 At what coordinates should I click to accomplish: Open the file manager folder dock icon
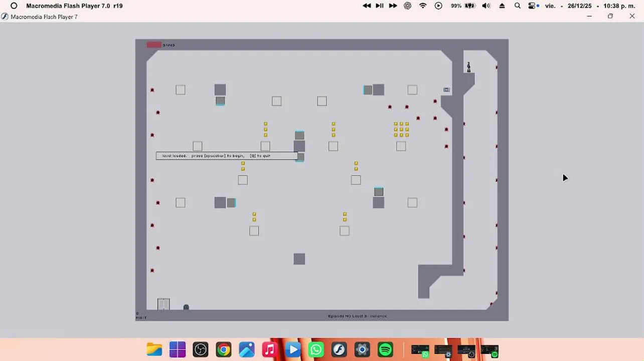[x=154, y=349]
